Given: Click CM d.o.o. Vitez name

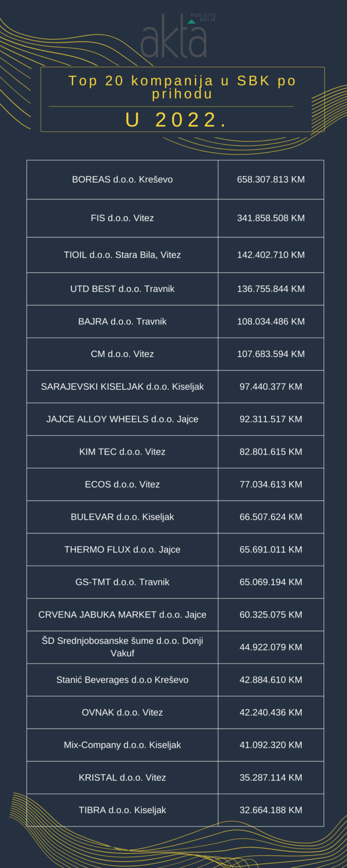Looking at the screenshot, I should pos(122,354).
